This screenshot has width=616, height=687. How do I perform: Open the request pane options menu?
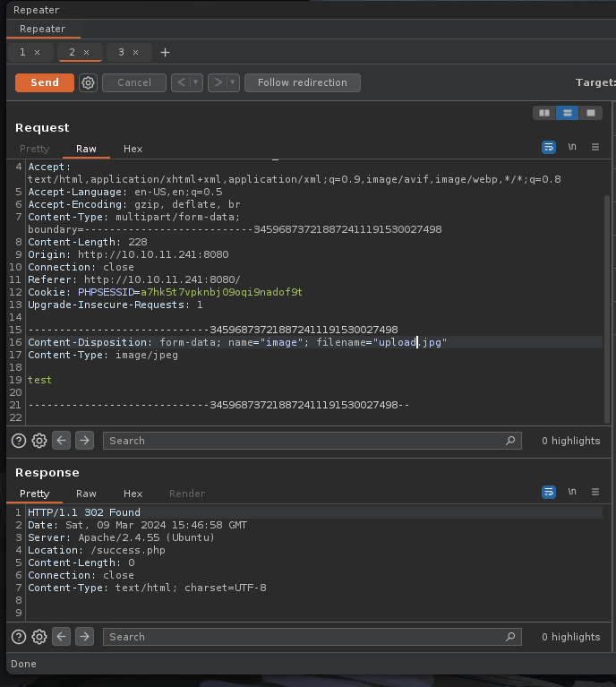pyautogui.click(x=595, y=147)
